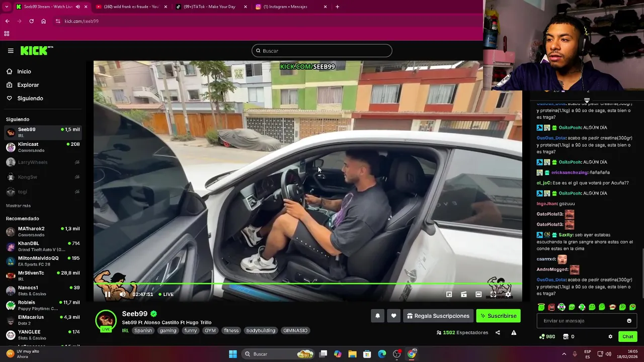Open picture-in-picture mini player mode

(x=449, y=295)
